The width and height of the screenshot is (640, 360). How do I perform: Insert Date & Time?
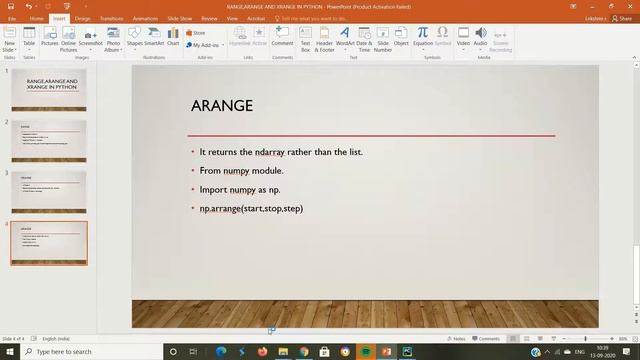364,39
